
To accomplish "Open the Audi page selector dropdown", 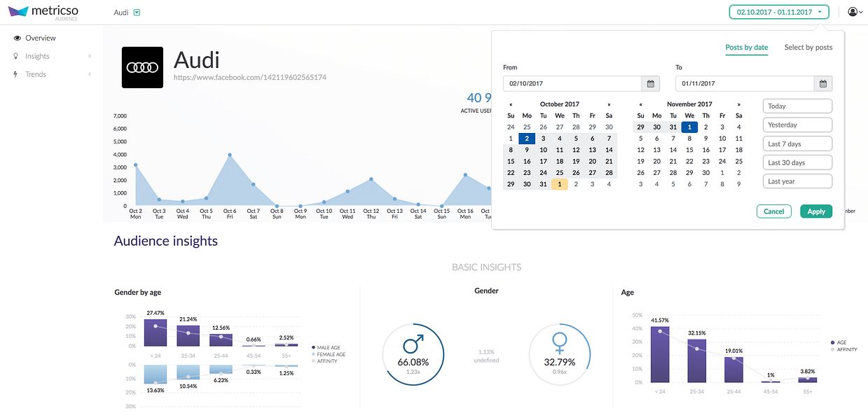I will click(x=137, y=13).
